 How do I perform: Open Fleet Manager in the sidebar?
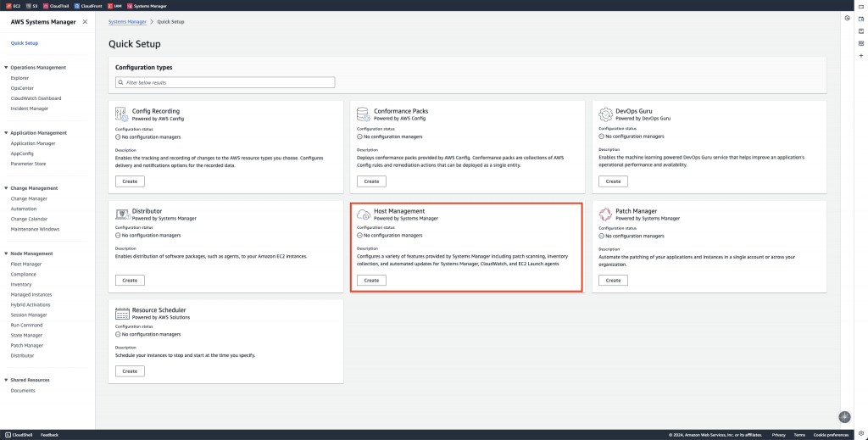(26, 265)
